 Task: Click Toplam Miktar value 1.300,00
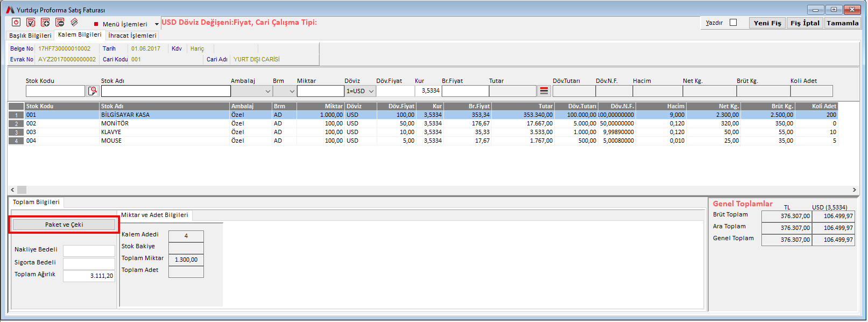tap(186, 260)
